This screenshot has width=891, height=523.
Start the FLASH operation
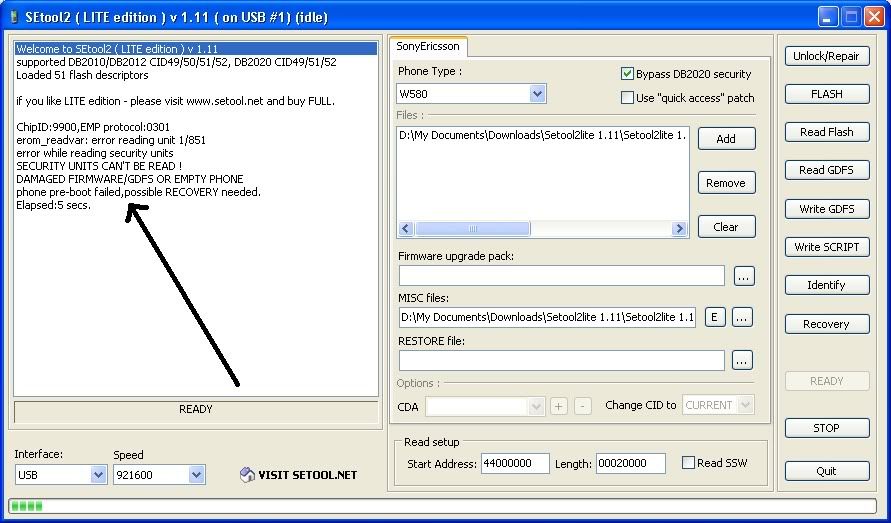(x=827, y=94)
